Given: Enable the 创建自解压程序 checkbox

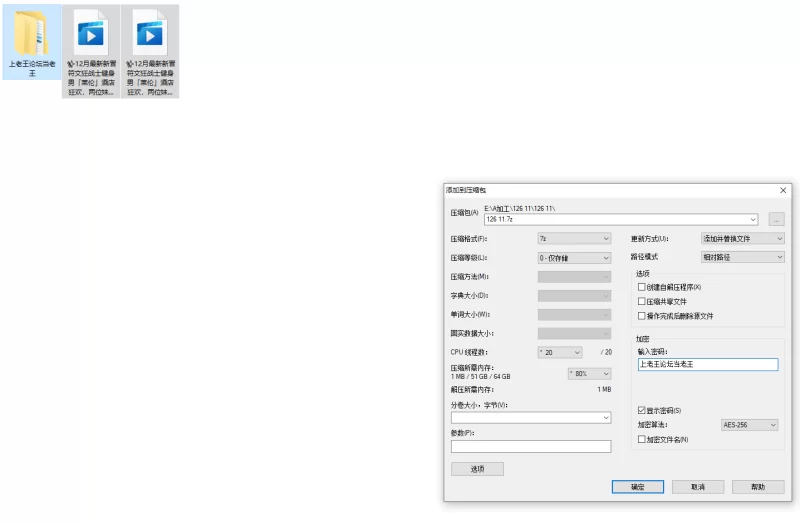Looking at the screenshot, I should [x=642, y=287].
